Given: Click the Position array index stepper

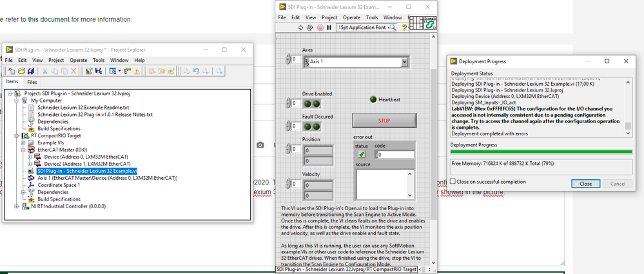Looking at the screenshot, I should (288, 149).
